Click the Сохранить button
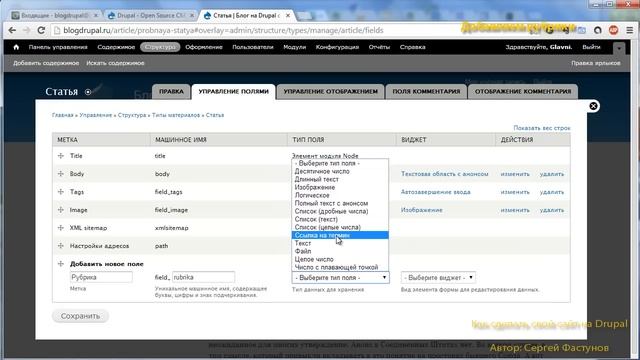This screenshot has width=640, height=360. (x=80, y=316)
